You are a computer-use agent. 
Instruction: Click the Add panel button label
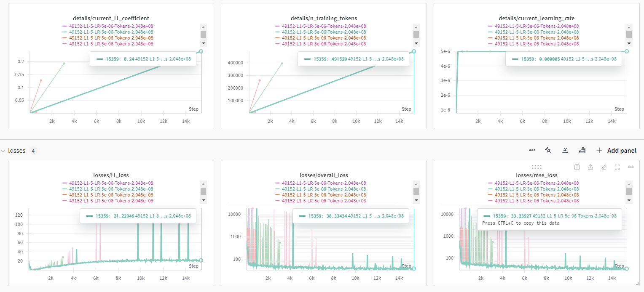[622, 150]
